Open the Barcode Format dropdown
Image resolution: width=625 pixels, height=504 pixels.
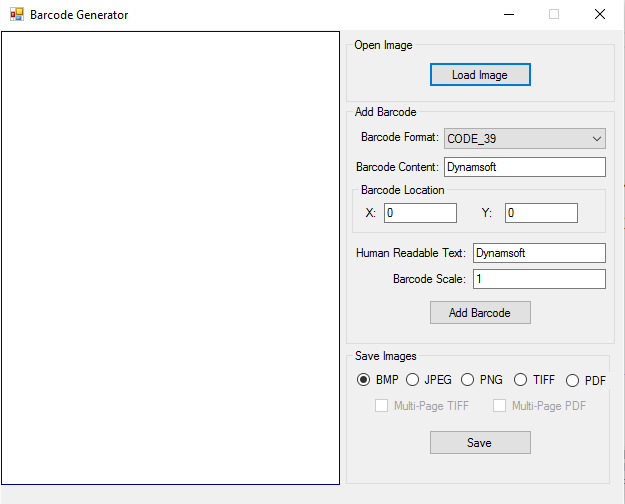pyautogui.click(x=525, y=138)
